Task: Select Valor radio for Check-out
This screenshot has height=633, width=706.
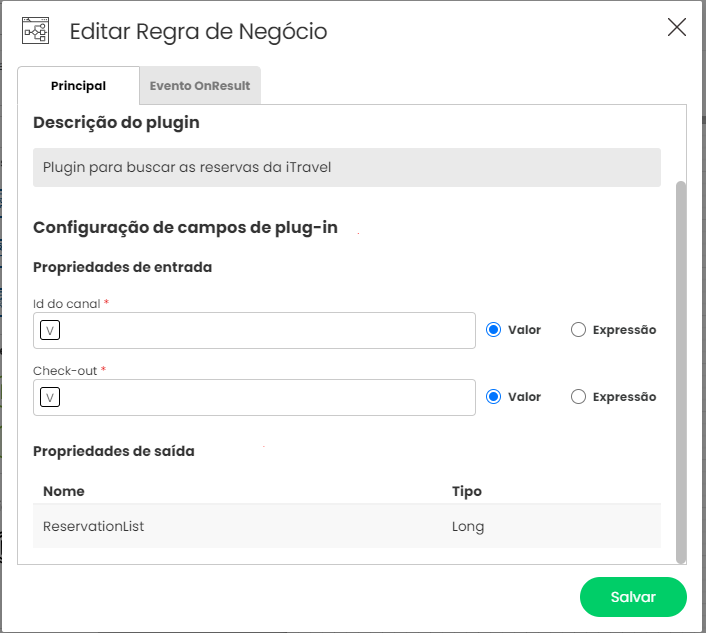Action: coord(493,397)
